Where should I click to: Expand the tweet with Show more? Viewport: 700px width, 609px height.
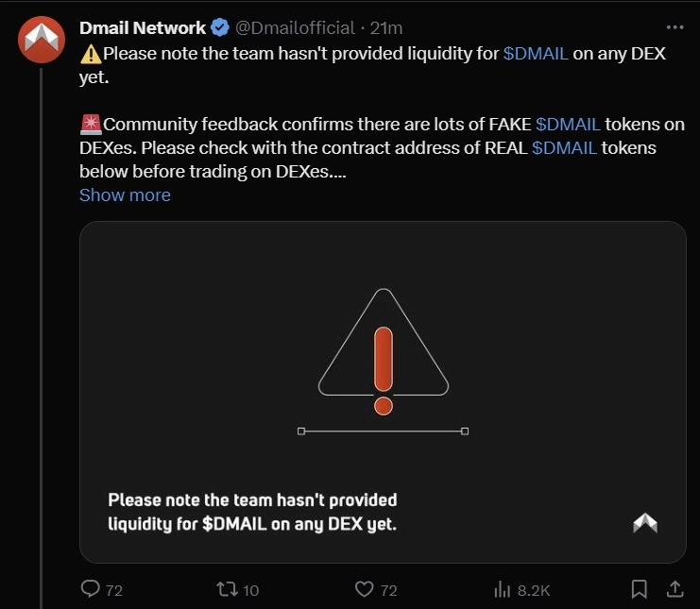click(x=125, y=195)
